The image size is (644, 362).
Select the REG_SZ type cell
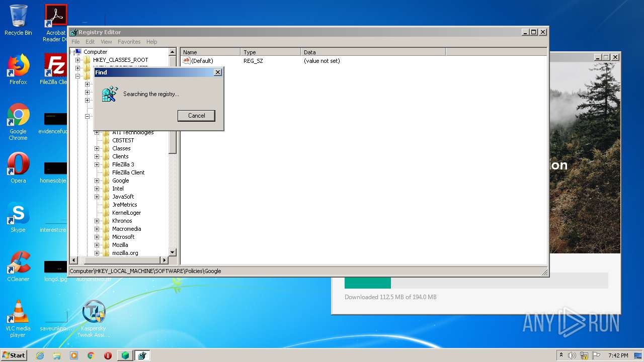tap(253, 61)
